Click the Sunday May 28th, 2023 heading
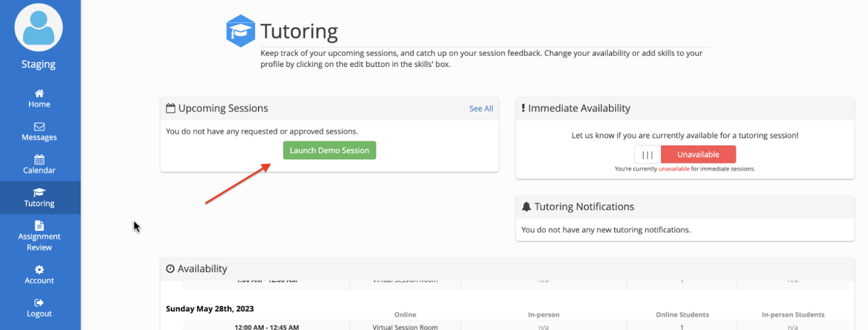This screenshot has height=330, width=868. click(210, 309)
